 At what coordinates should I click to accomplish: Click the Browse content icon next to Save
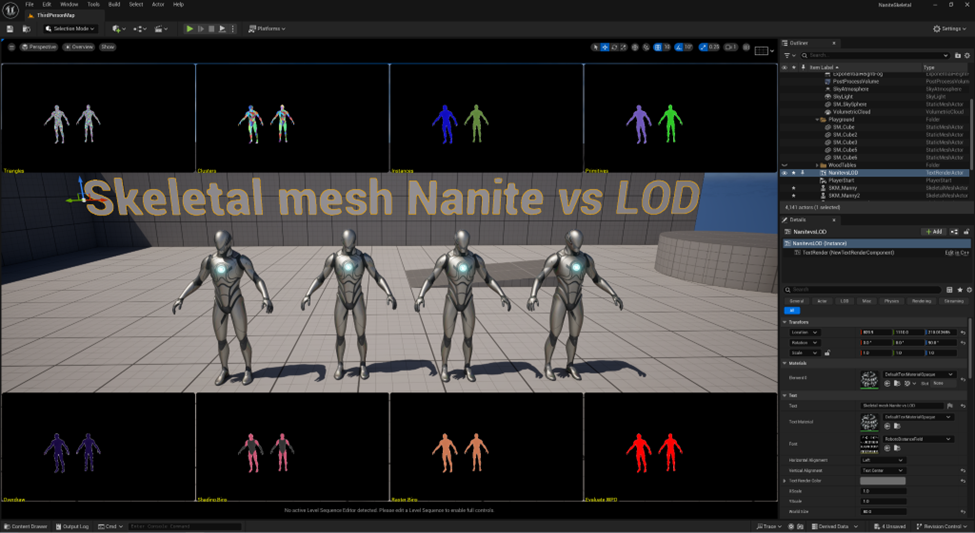(x=26, y=29)
